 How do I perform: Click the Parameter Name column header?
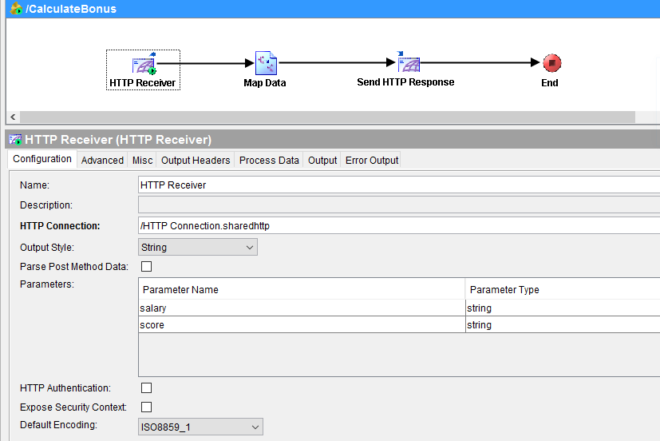pos(302,290)
